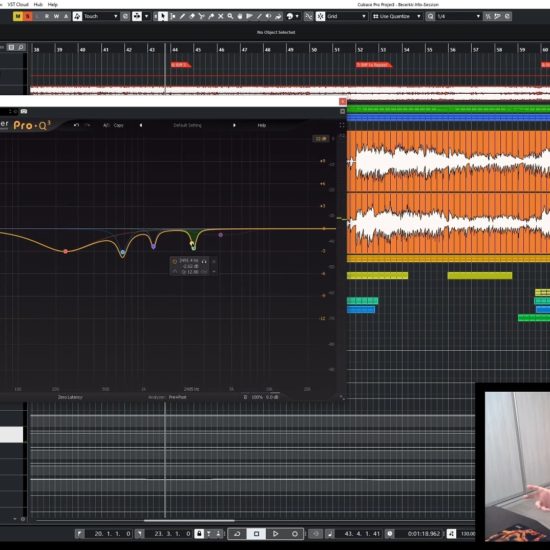Open the 1/4 quantize preset dropdown

click(x=458, y=16)
